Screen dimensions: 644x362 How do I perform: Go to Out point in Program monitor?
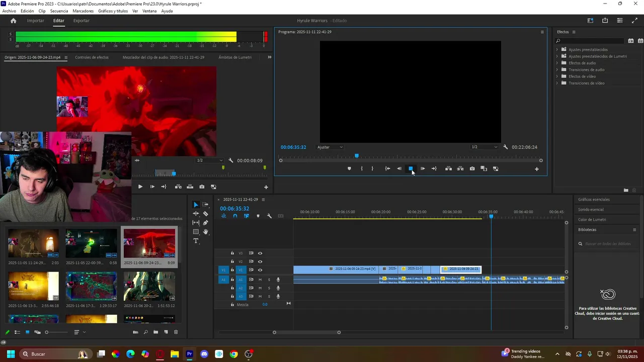point(434,169)
